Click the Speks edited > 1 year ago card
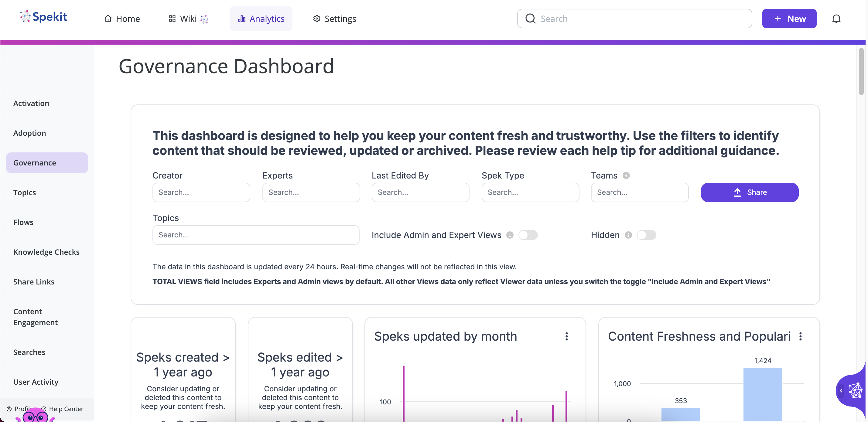The height and width of the screenshot is (422, 868). click(x=300, y=369)
